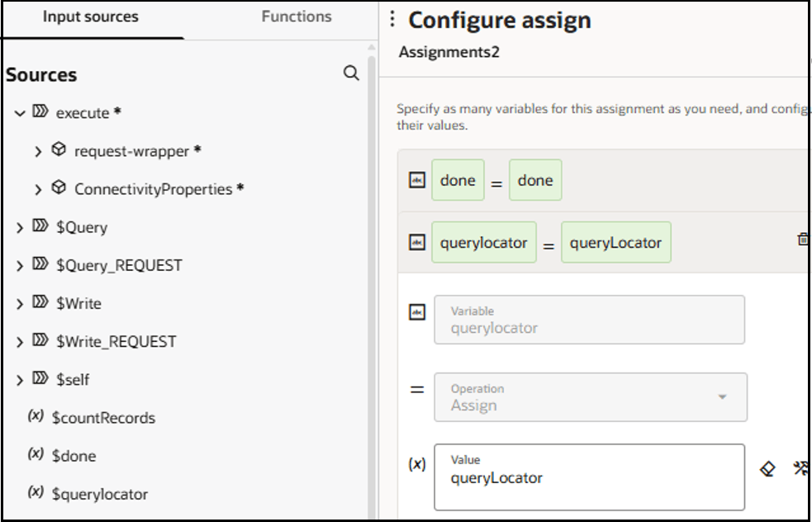Click the green done variable chip
Screen dimensions: 812x522
tap(458, 180)
